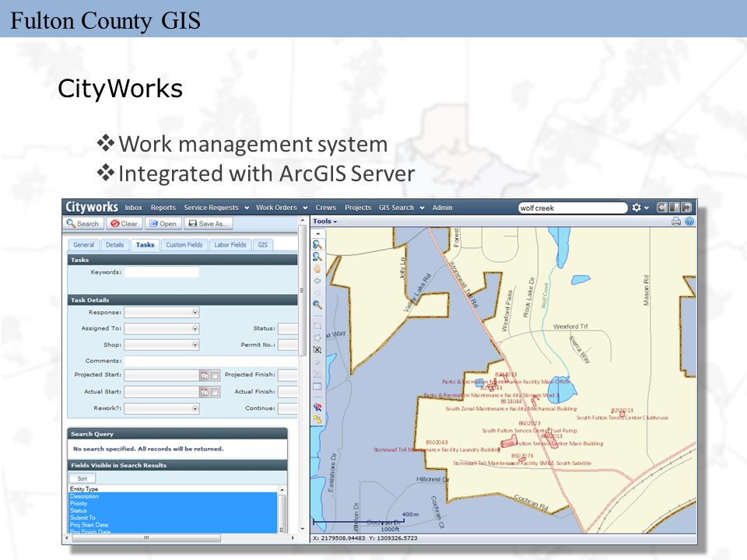Open the Service Requests menu arrow
747x560 pixels.
tap(247, 208)
